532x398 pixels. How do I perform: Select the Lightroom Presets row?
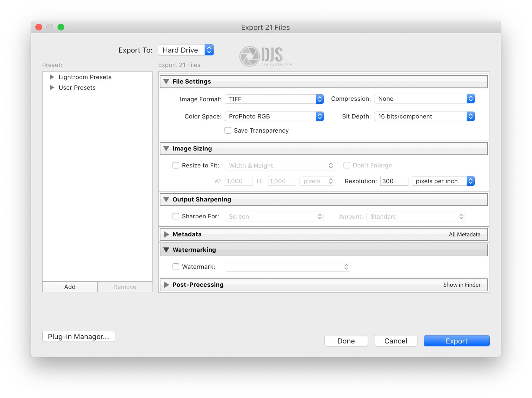(x=97, y=77)
